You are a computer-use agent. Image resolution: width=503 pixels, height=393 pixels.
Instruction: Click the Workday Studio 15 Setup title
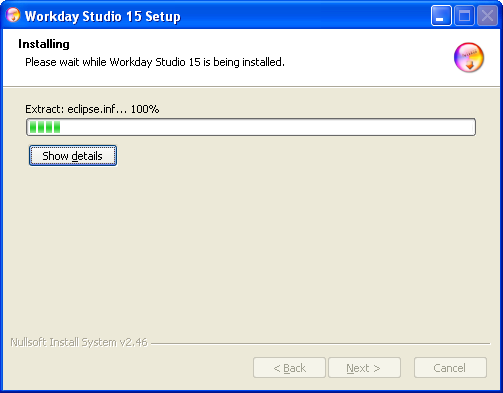point(103,16)
